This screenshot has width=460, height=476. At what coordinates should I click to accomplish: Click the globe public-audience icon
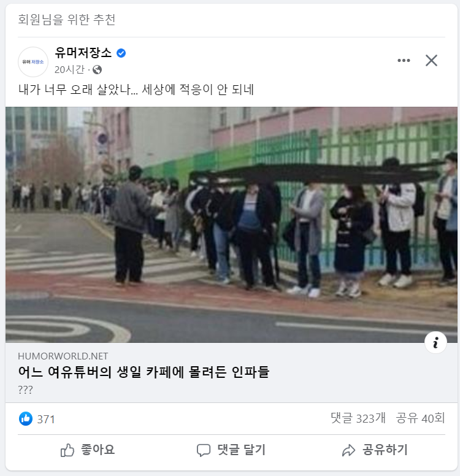pyautogui.click(x=97, y=70)
